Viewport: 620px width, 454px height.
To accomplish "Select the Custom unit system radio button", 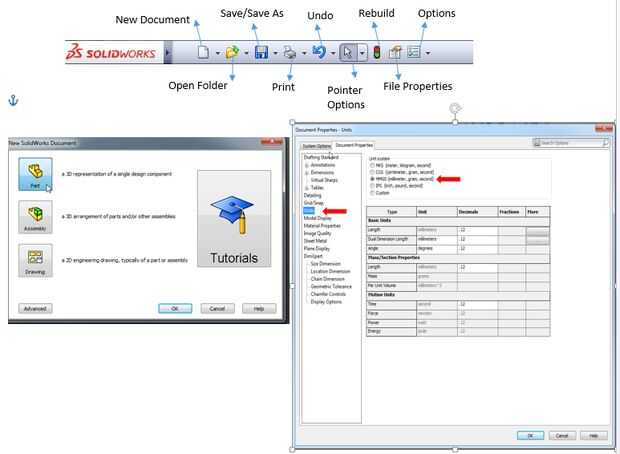I will [x=372, y=193].
